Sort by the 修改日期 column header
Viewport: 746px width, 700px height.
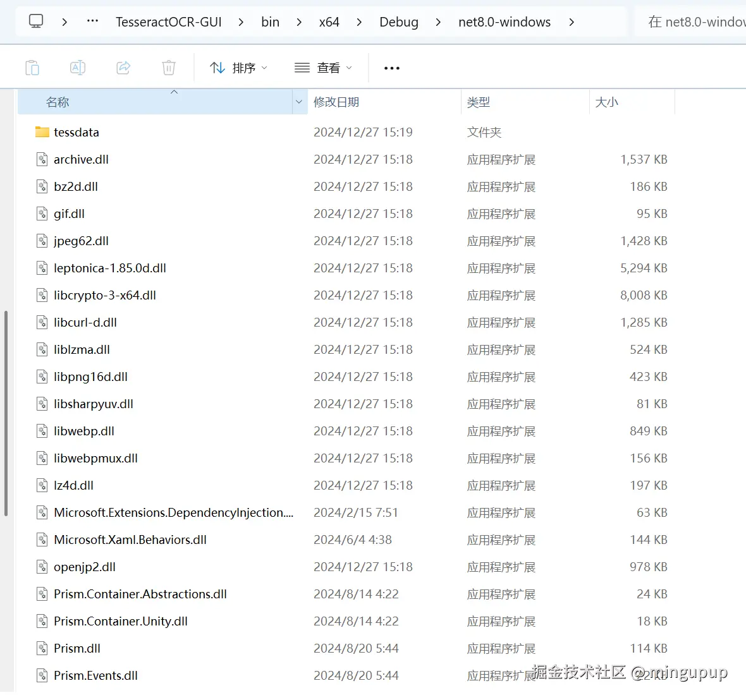pos(384,102)
